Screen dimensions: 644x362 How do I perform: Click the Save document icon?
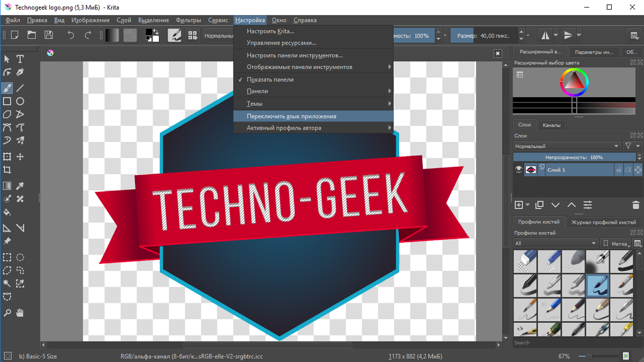click(49, 35)
